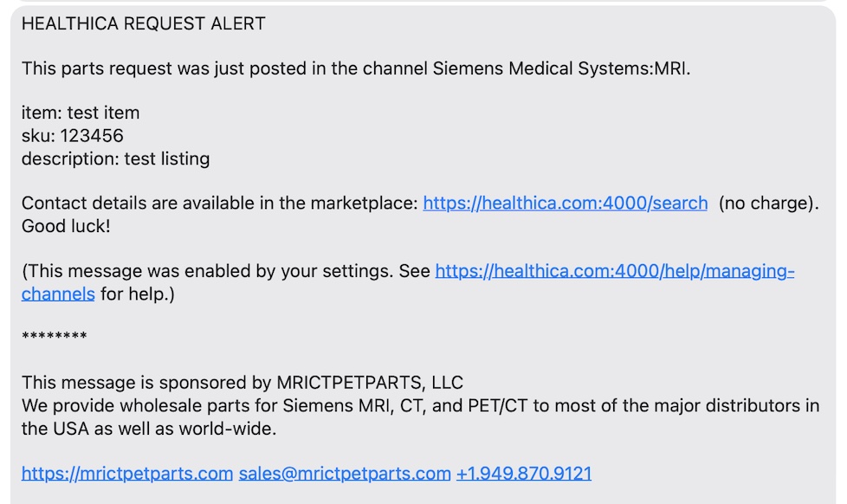Click the 'Good luck!' text

pyautogui.click(x=66, y=226)
